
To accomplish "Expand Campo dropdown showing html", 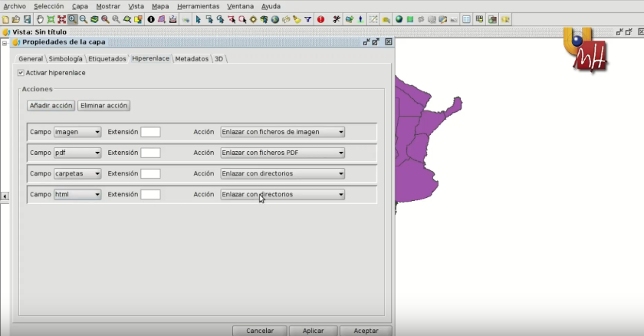I will [77, 195].
